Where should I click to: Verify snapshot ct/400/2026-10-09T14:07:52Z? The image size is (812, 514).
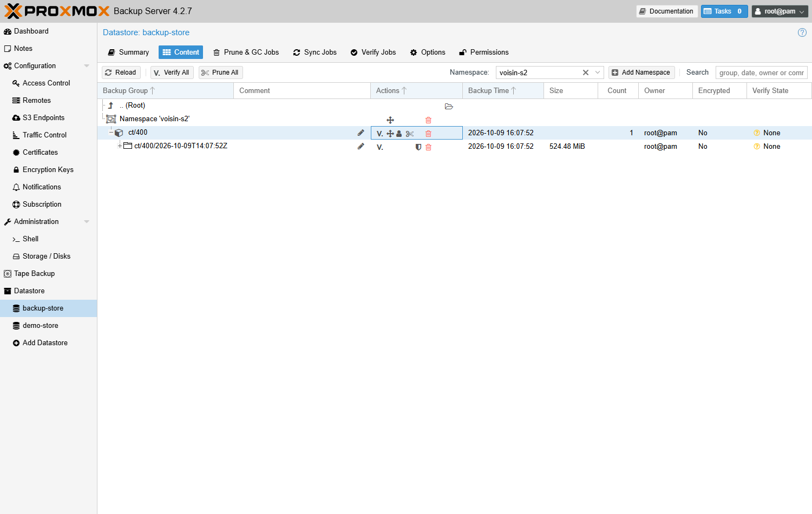tap(380, 147)
